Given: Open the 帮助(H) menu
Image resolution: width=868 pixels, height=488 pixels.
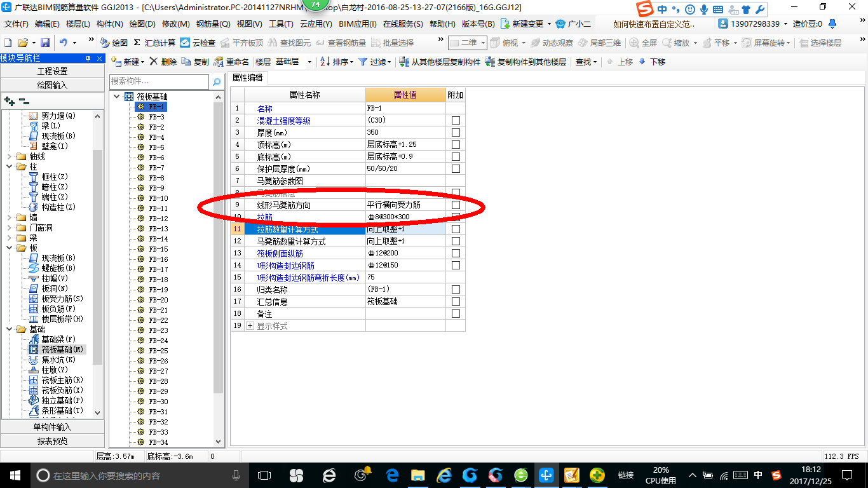Looking at the screenshot, I should coord(442,24).
